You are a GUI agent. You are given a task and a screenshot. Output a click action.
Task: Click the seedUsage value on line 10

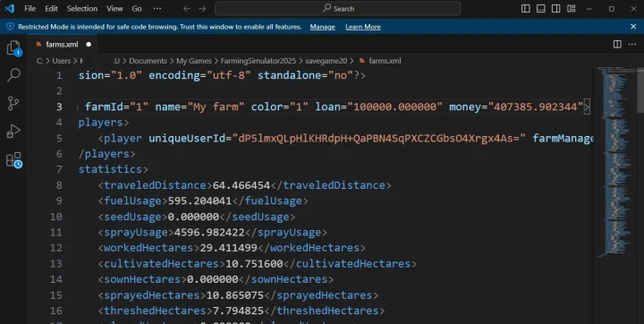tap(193, 217)
